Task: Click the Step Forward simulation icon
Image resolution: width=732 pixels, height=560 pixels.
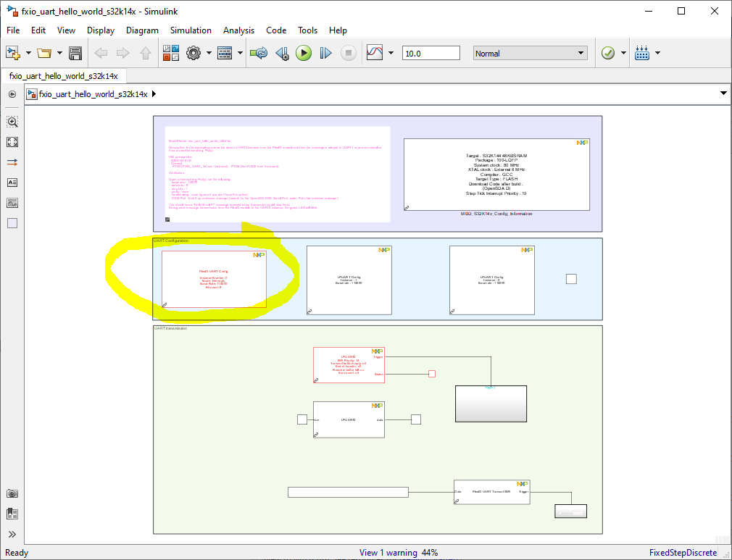Action: tap(325, 52)
